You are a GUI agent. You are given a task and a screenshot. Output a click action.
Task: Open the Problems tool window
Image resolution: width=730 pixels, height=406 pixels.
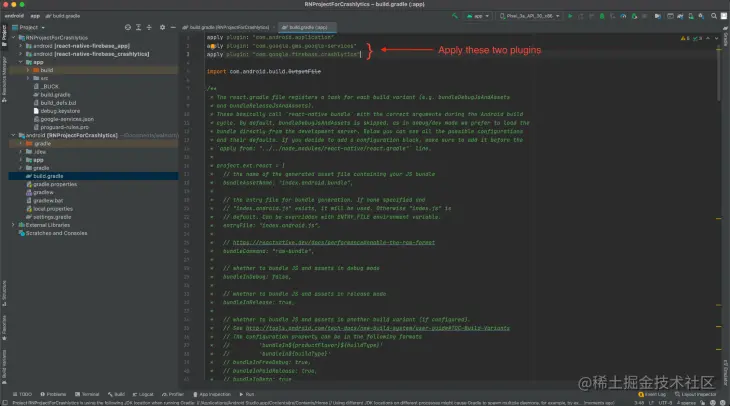(53, 394)
